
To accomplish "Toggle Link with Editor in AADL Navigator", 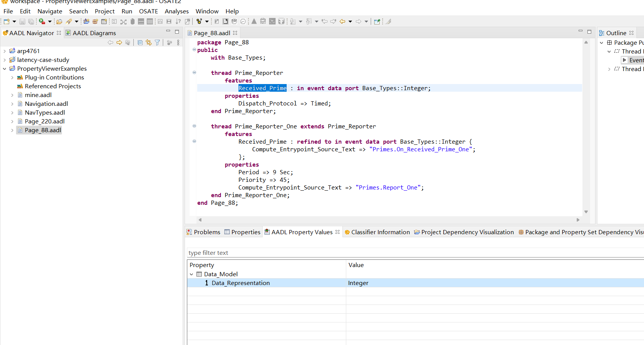I will pos(149,42).
